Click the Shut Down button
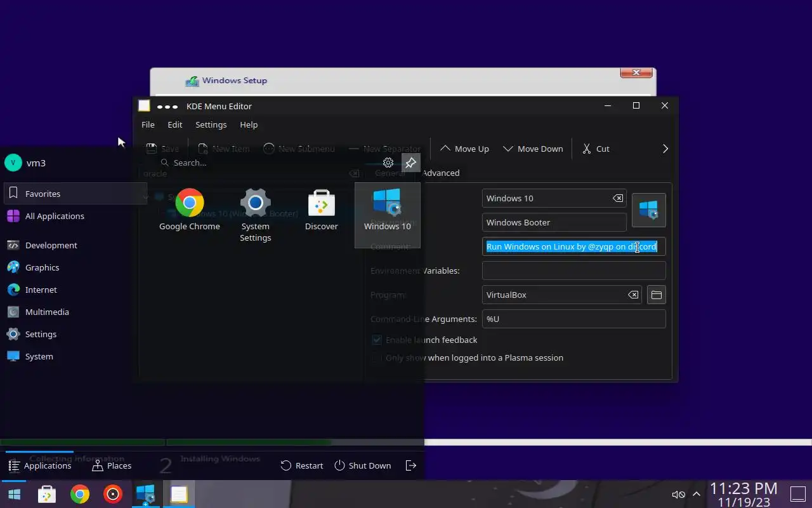Image resolution: width=812 pixels, height=508 pixels. point(362,465)
